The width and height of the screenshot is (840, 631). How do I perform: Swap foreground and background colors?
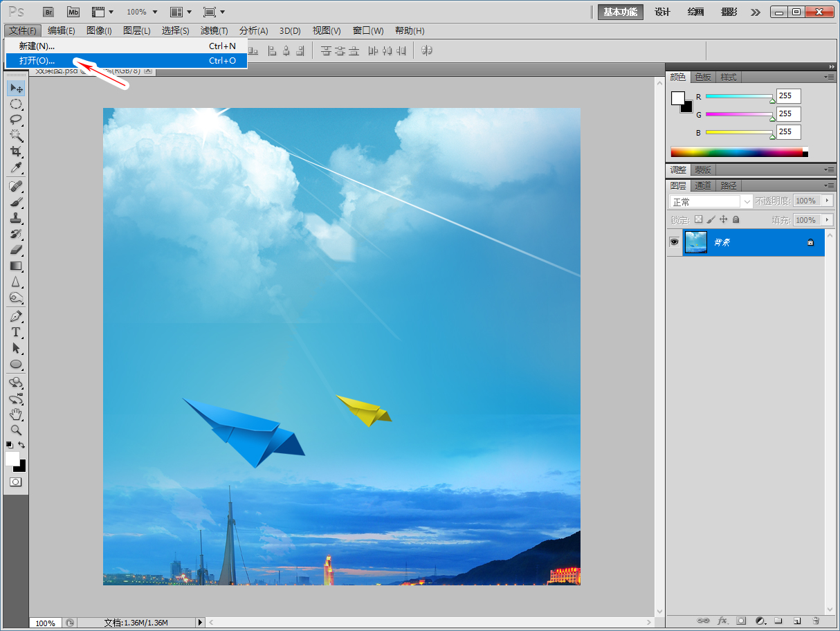(22, 445)
